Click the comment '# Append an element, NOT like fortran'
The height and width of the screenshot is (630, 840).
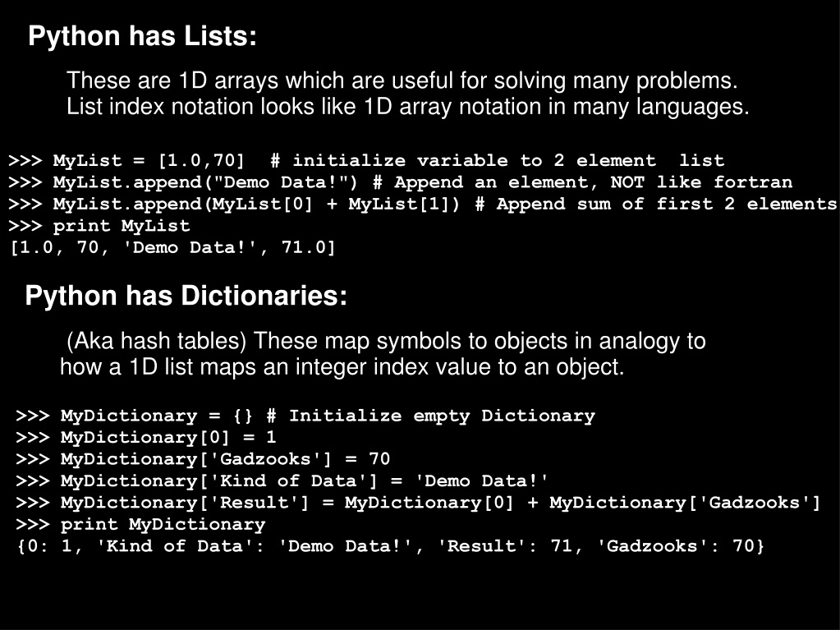[583, 182]
